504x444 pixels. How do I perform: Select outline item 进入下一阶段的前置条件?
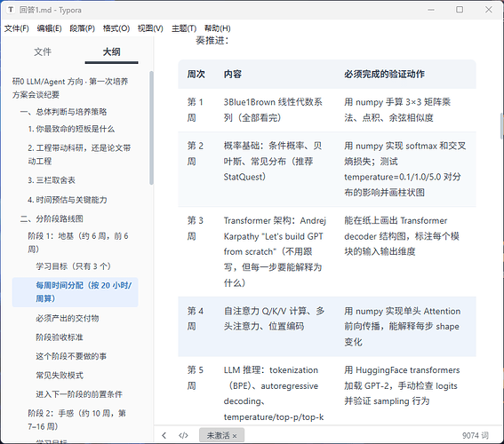[x=79, y=394]
